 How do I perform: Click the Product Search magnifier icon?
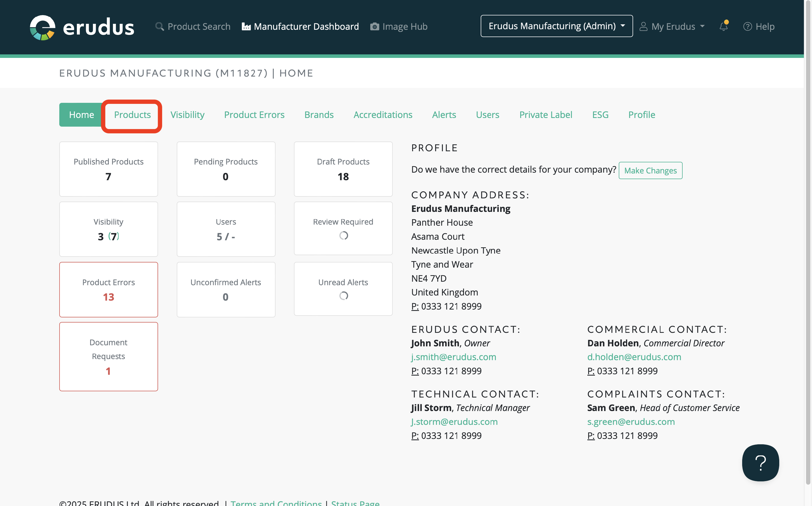click(160, 27)
